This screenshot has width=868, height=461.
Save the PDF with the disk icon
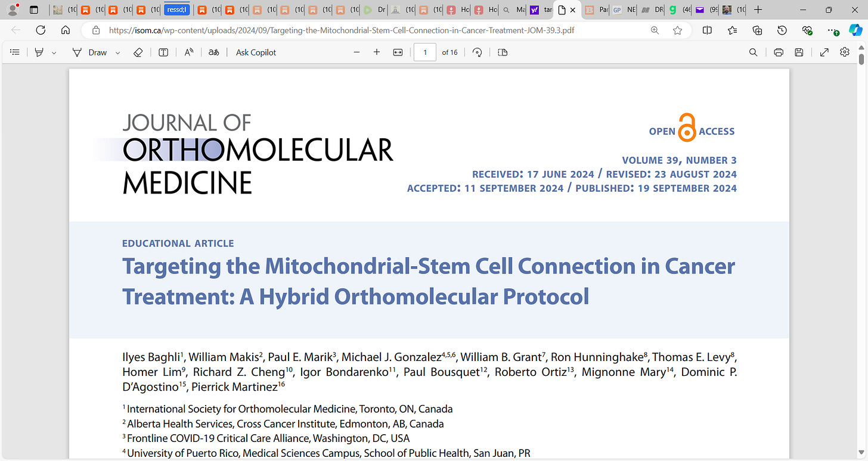point(799,52)
